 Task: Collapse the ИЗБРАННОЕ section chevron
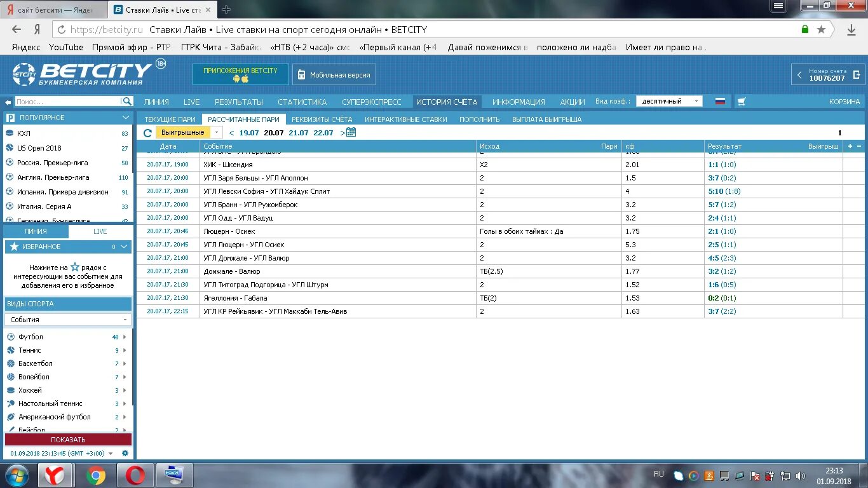[x=124, y=247]
